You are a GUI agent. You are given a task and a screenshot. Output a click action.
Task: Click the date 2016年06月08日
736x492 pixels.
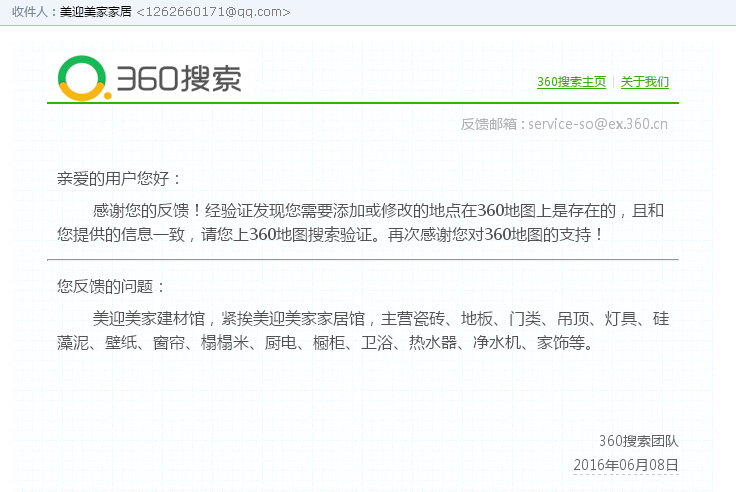point(626,465)
